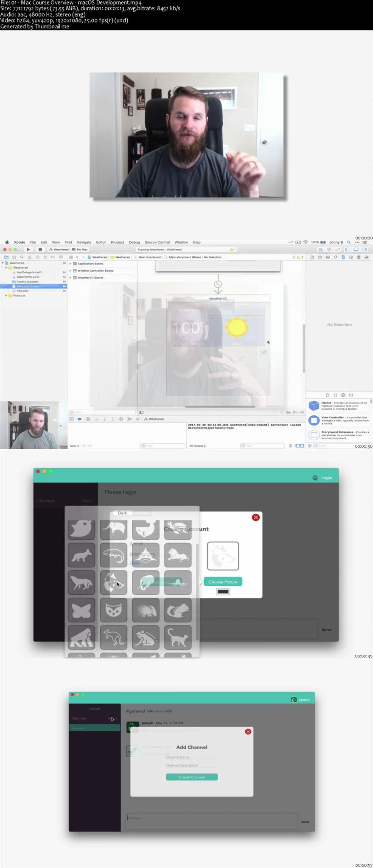Close the Add Channel dialog
This screenshot has width=373, height=868.
tap(248, 732)
